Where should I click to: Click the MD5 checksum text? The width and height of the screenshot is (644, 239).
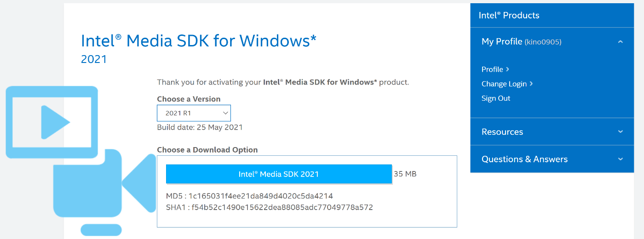249,196
